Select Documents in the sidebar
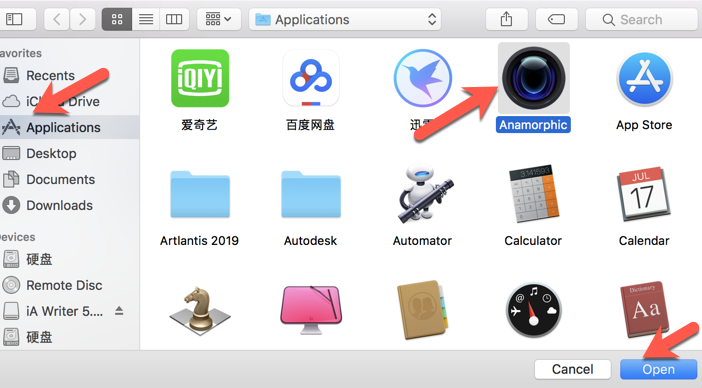Image resolution: width=702 pixels, height=388 pixels. point(69,179)
